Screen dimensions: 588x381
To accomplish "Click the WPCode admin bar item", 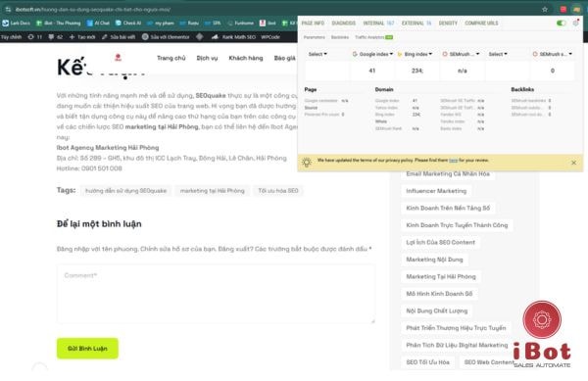I will [x=270, y=36].
